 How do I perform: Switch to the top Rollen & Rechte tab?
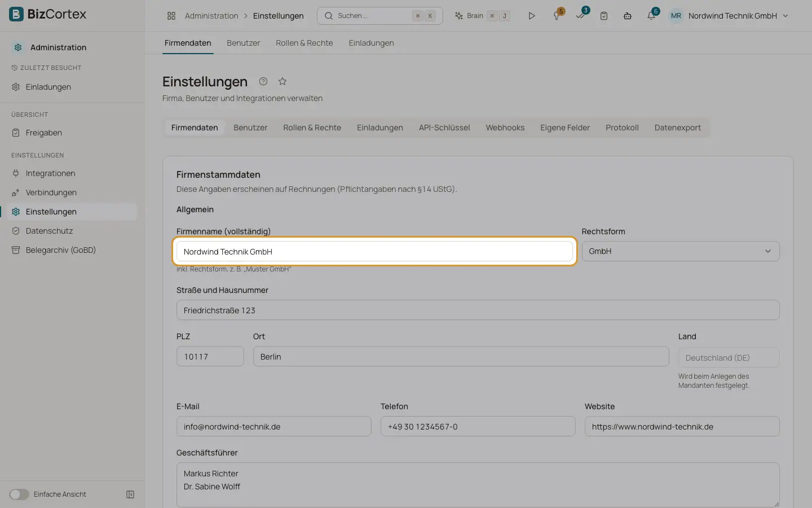tap(304, 43)
